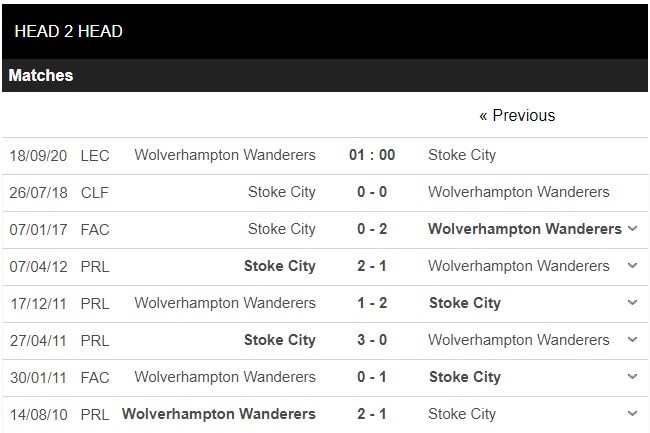Screen dimensions: 650x433
Task: Click the « Previous link
Action: [x=516, y=116]
